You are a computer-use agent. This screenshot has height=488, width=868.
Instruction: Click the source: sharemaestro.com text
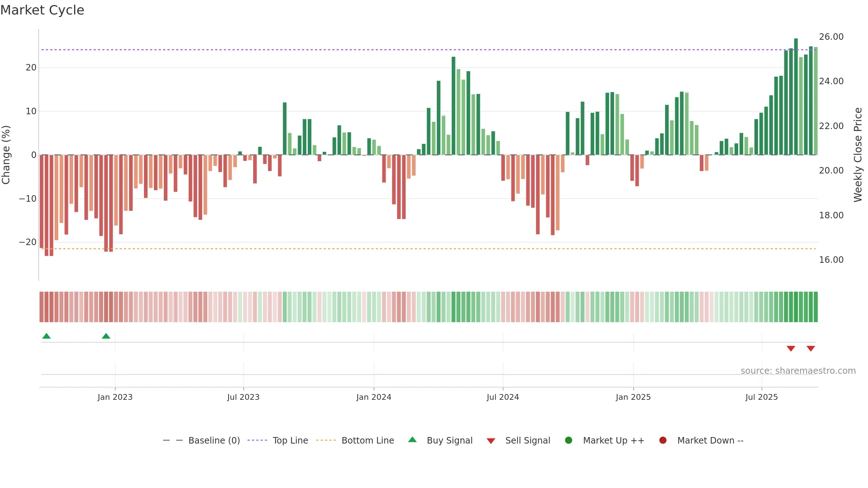[x=798, y=371]
